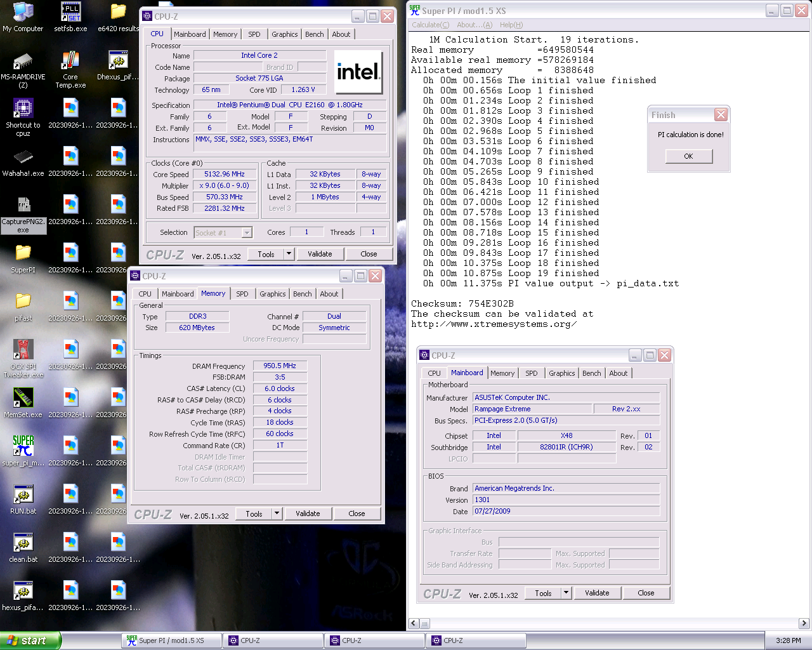Click CPU-Z Memory window title icon
The width and height of the screenshot is (812, 650).
[135, 276]
